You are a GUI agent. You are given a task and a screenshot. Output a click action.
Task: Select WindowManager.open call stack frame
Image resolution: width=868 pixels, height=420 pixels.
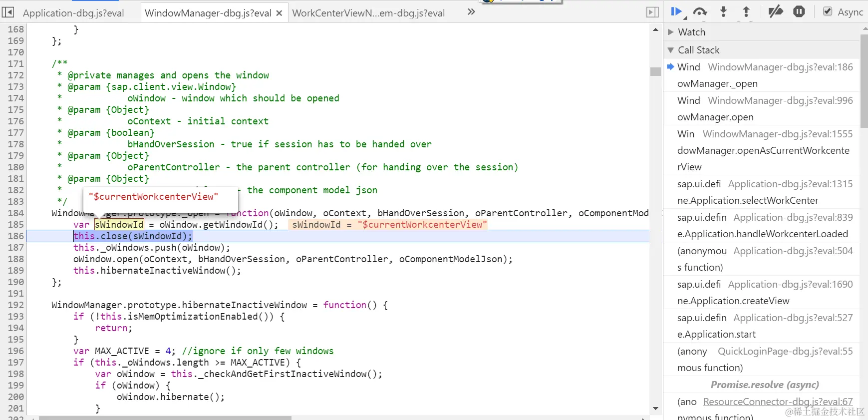point(762,108)
